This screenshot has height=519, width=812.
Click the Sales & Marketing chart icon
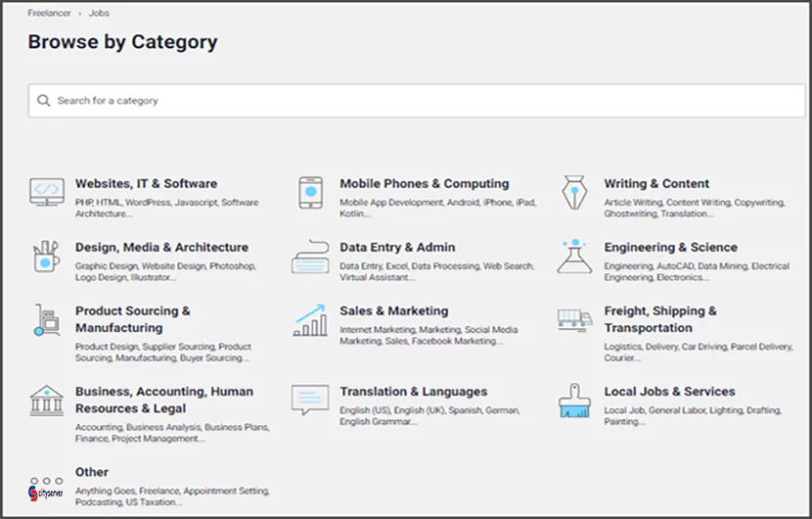pos(310,320)
